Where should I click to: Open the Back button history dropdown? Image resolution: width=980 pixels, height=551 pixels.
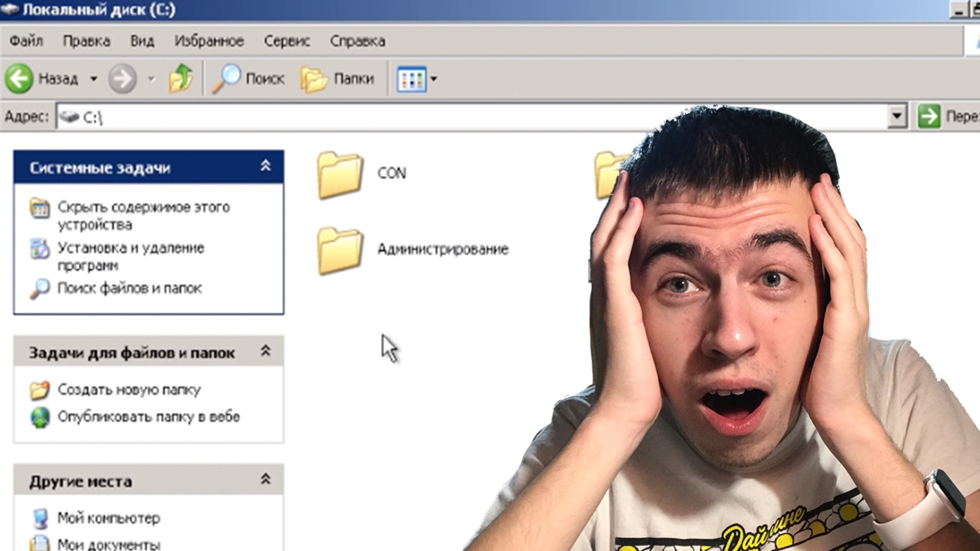(93, 78)
